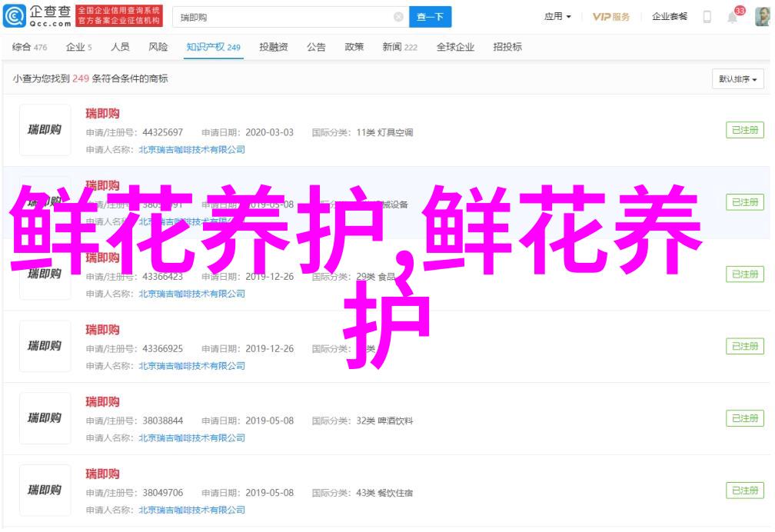Open applicant link in the 43366423 row
This screenshot has height=532, width=775.
[191, 294]
